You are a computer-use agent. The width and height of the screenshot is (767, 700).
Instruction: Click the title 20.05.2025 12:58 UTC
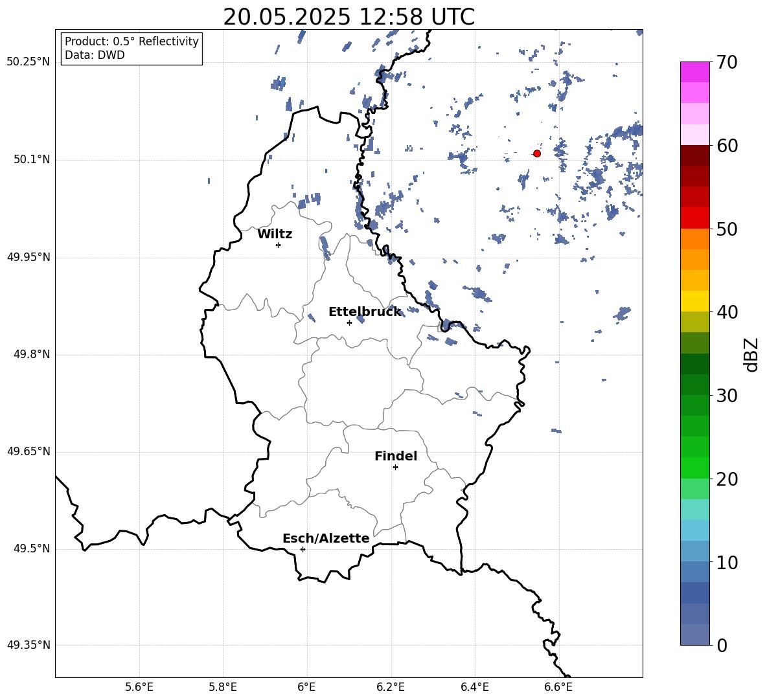click(x=349, y=17)
